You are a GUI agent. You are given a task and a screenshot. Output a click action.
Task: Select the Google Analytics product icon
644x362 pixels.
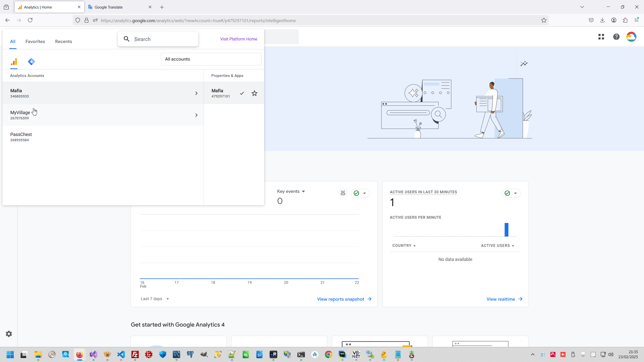coord(14,62)
